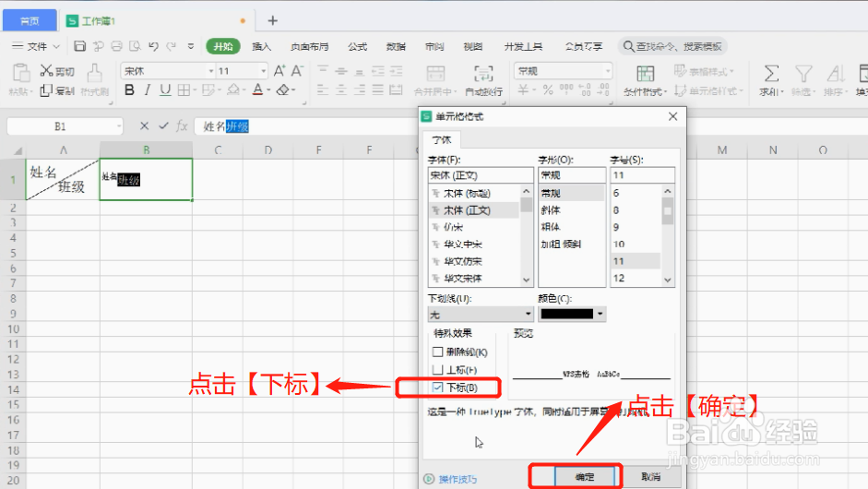Open the Insert (插入) ribbon tab
Screen dimensions: 868x489
(x=261, y=46)
